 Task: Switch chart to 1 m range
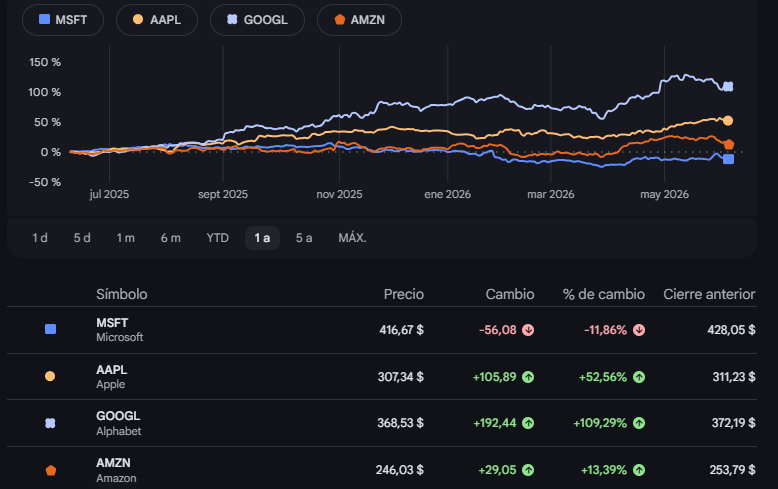126,238
